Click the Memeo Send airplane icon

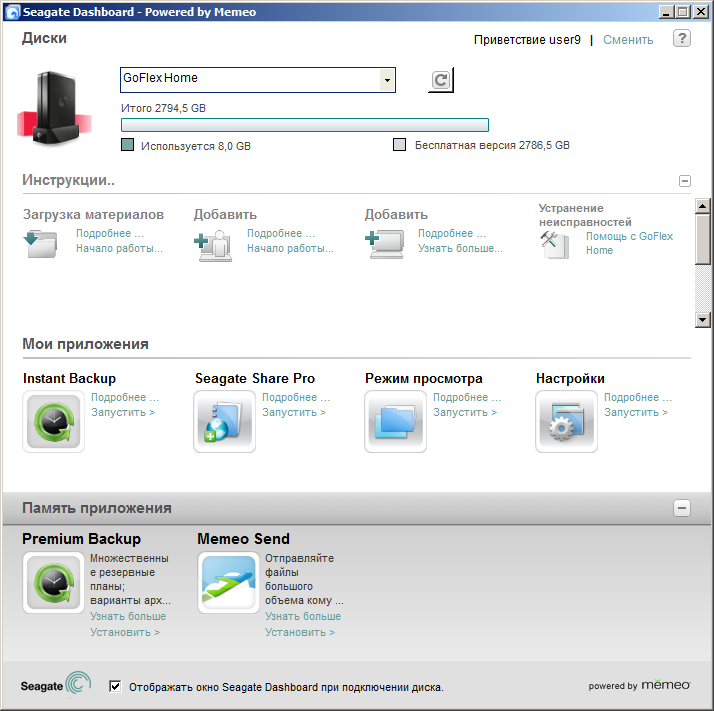click(x=229, y=583)
